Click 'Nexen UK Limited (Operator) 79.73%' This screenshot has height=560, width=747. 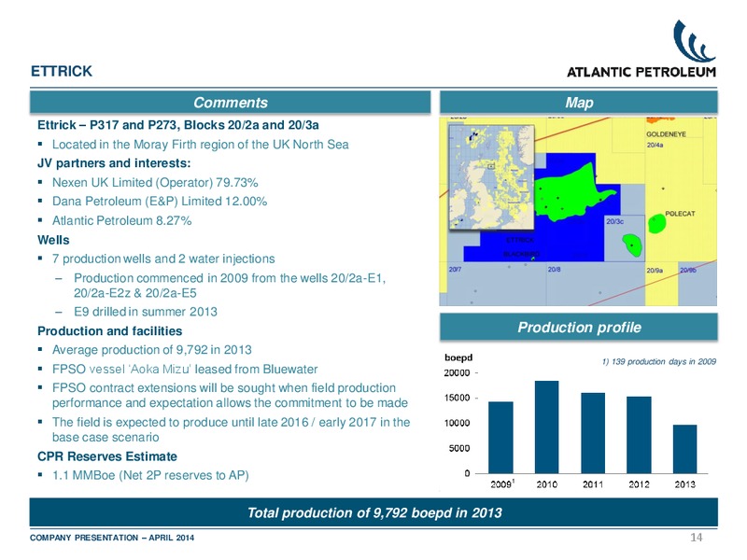click(155, 182)
